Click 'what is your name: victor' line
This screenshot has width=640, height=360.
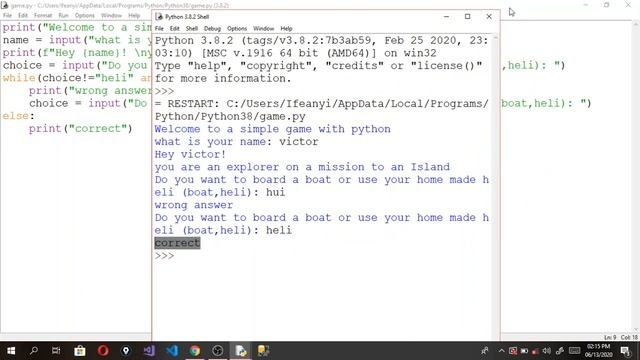click(236, 142)
